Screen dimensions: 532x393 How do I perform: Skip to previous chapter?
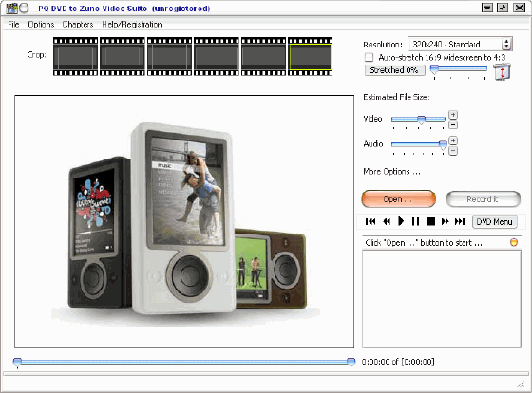pos(370,221)
